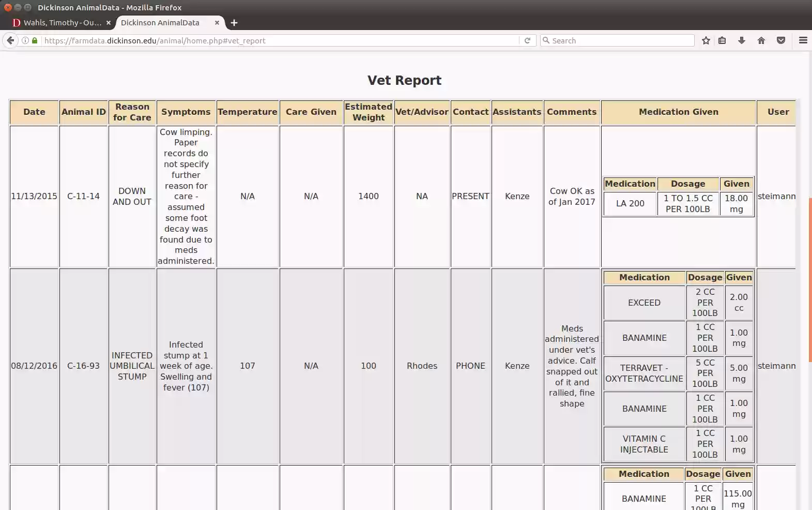812x510 pixels.
Task: Switch to the Wahls, Timothy - Ou... tab
Action: click(x=62, y=23)
